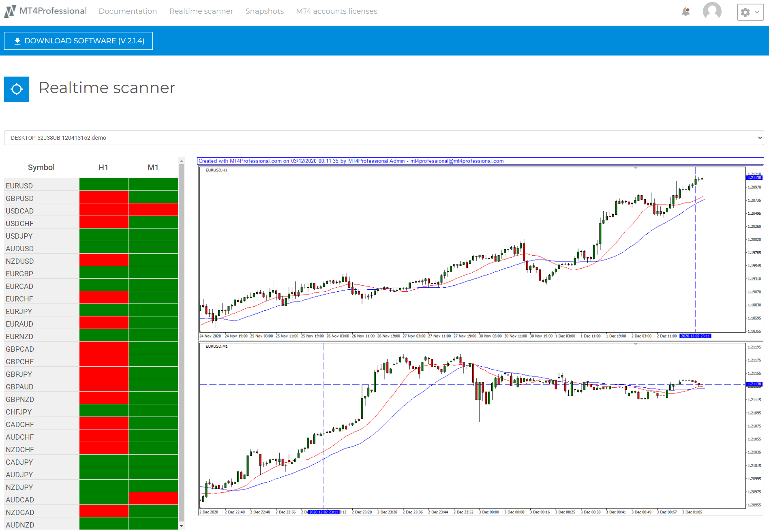
Task: Click the EURUSD,M1 chart area
Action: pyautogui.click(x=472, y=425)
